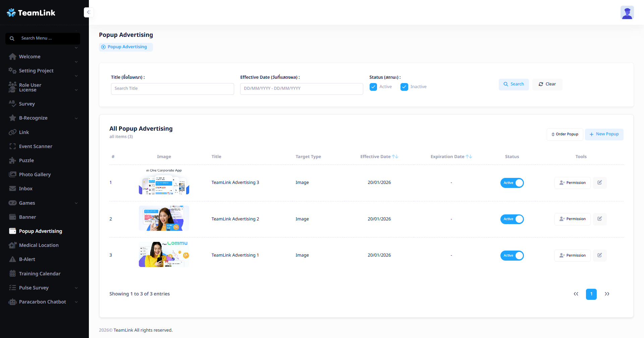Toggle Active switch for TeamLink Advertising 2
This screenshot has height=338, width=644.
512,219
